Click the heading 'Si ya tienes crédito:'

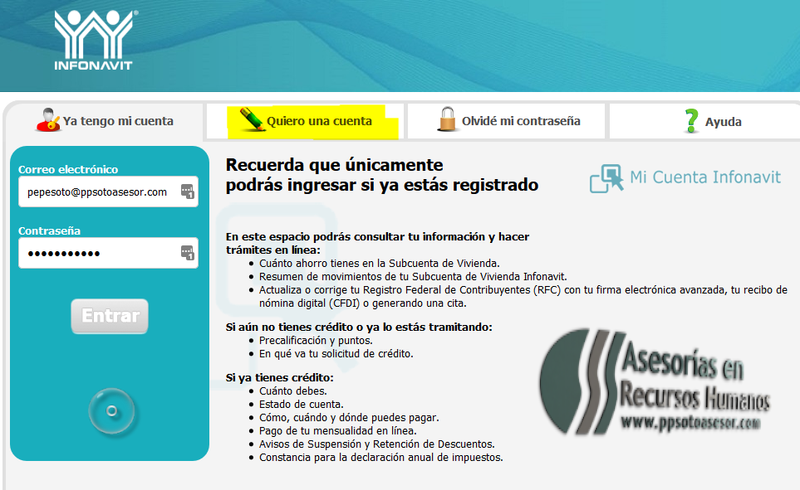pos(280,378)
